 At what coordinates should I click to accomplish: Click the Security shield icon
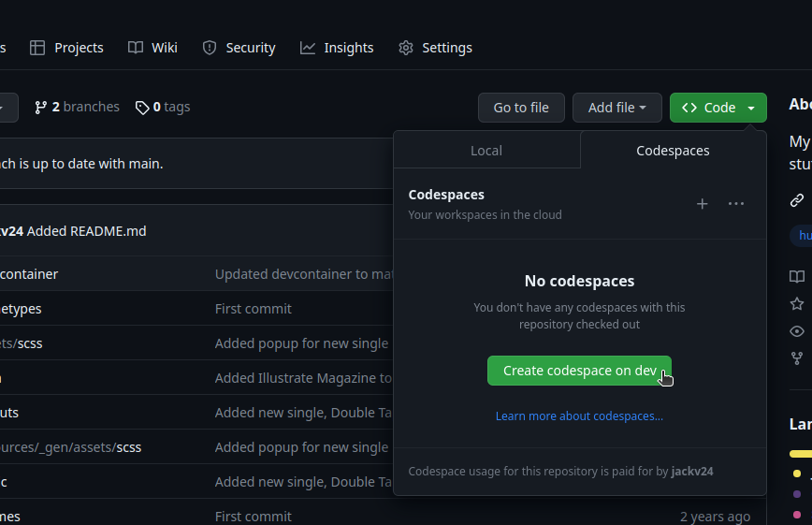pyautogui.click(x=210, y=48)
